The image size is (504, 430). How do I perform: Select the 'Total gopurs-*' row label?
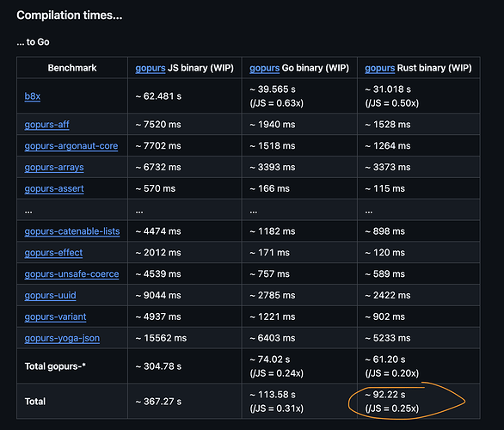point(55,366)
